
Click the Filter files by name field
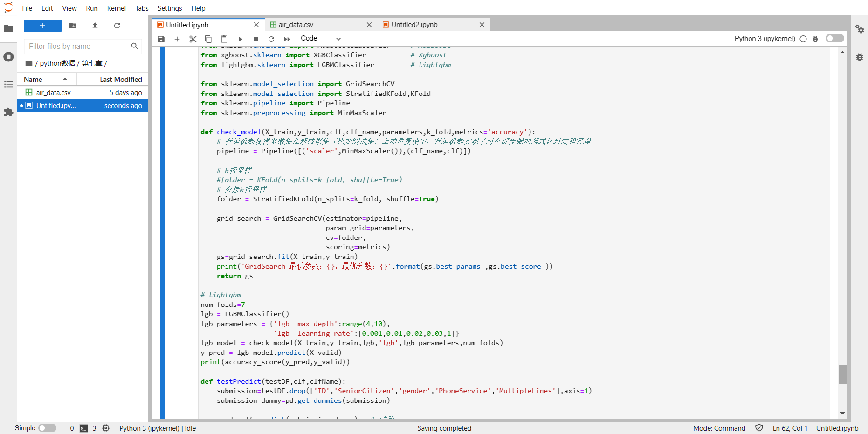83,46
